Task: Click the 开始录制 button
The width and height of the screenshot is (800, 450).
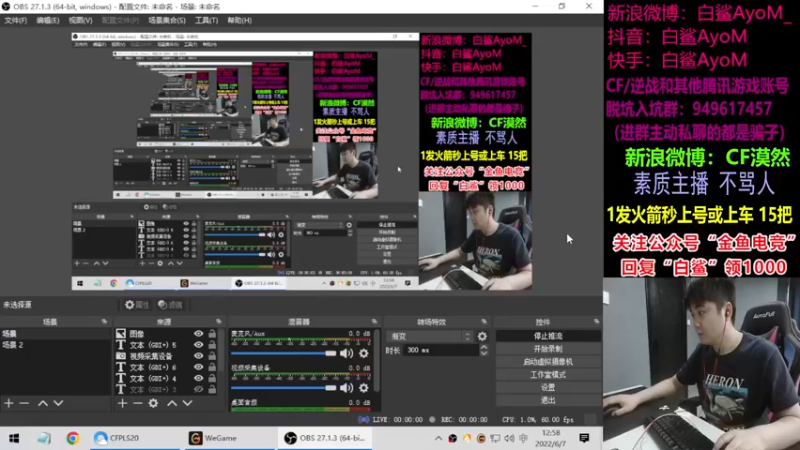Action: point(548,349)
